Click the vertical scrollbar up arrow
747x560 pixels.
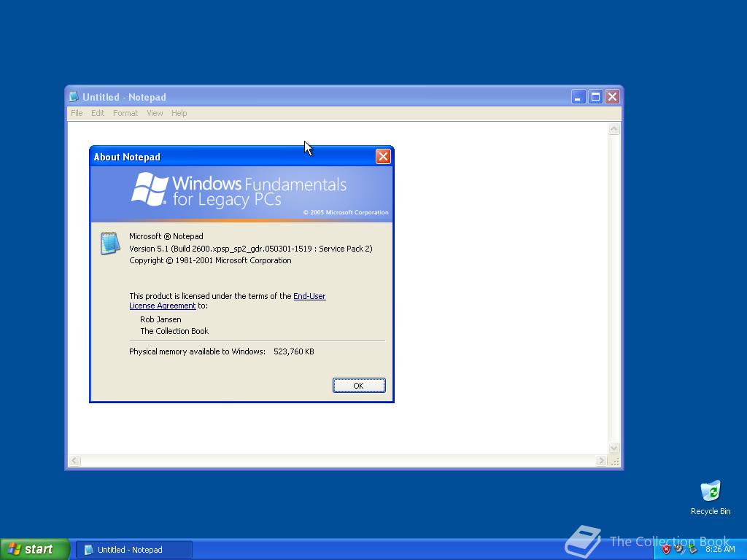click(x=614, y=128)
